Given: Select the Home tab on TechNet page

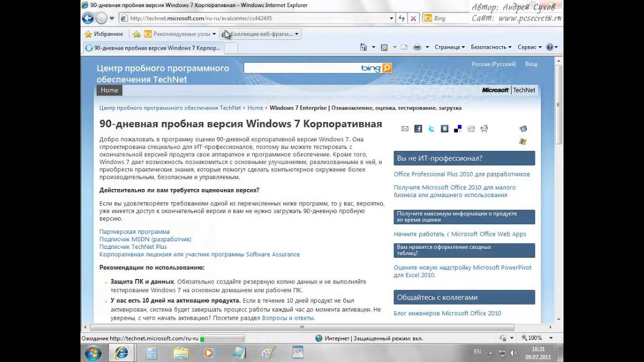Looking at the screenshot, I should tap(109, 90).
